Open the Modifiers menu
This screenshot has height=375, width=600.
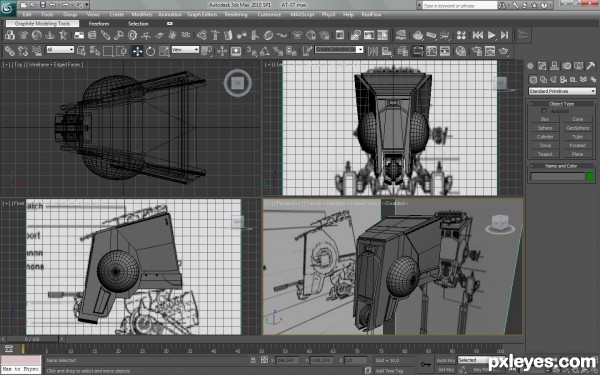(x=142, y=15)
